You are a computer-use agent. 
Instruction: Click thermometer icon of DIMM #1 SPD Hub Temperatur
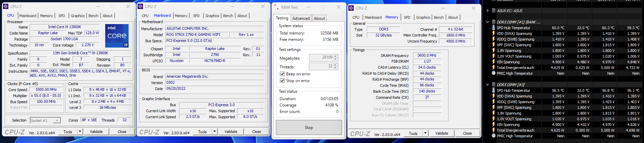(x=494, y=28)
